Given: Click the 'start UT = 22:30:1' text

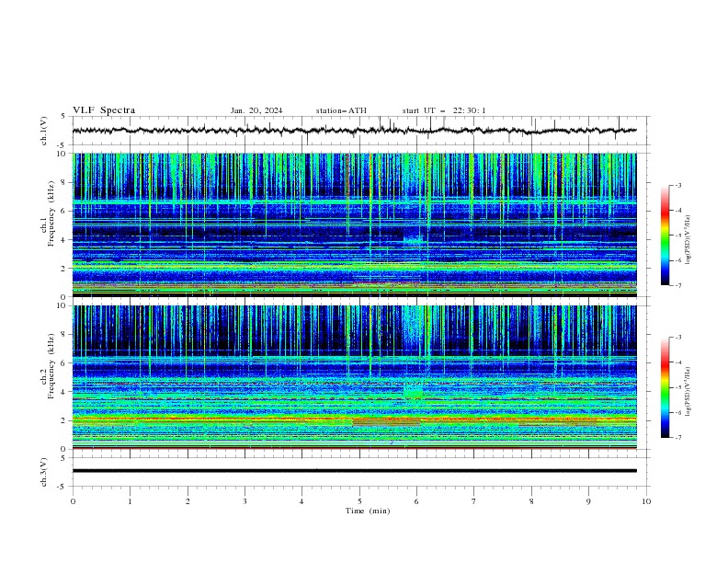Looking at the screenshot, I should click(444, 110).
